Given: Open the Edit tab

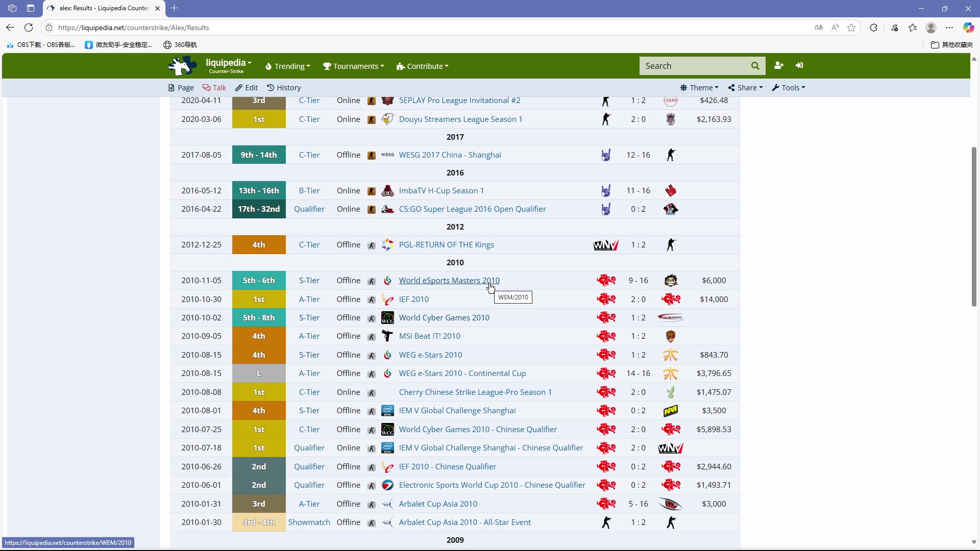Looking at the screenshot, I should [247, 88].
